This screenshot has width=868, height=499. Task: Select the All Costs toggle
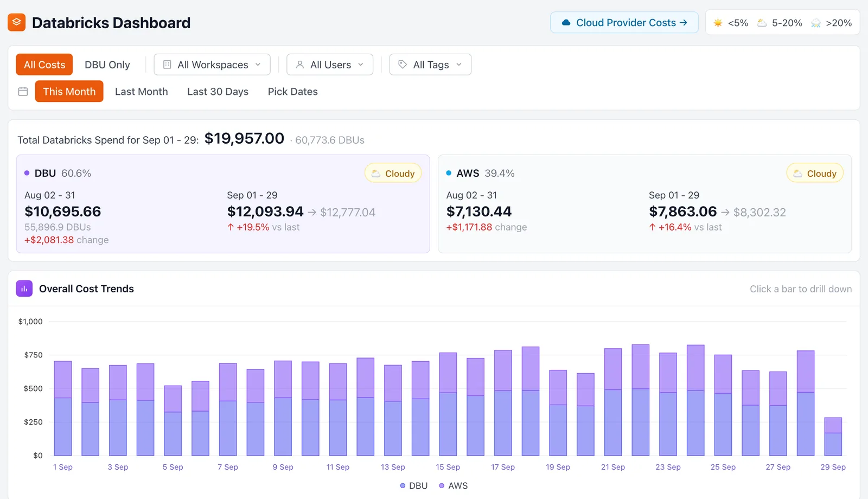(44, 65)
